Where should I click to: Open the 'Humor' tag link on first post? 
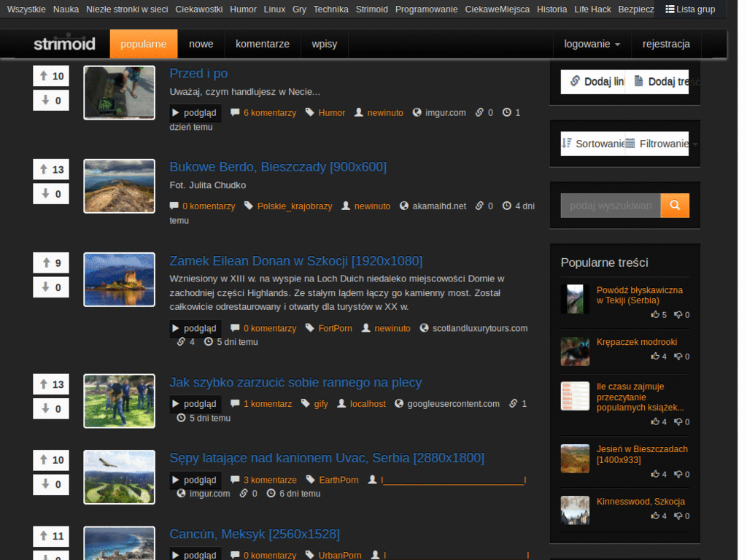point(332,113)
